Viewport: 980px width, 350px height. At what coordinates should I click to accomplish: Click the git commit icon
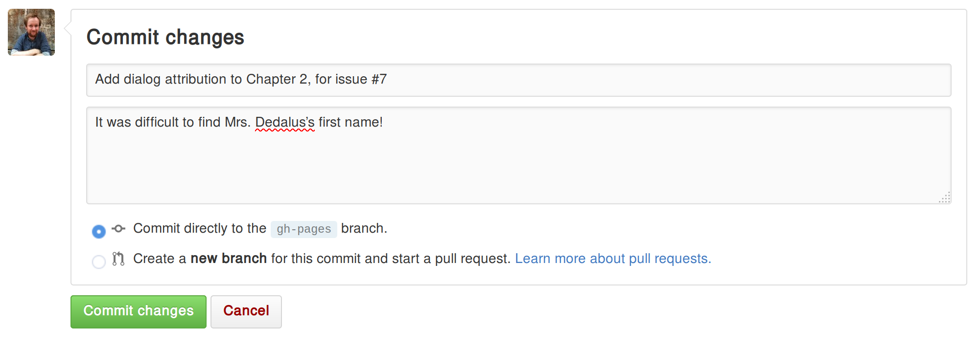coord(118,228)
